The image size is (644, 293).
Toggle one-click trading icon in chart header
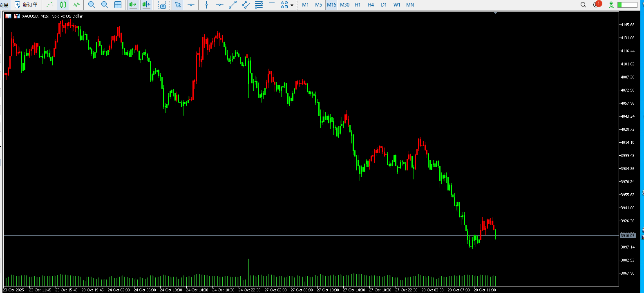[x=17, y=16]
